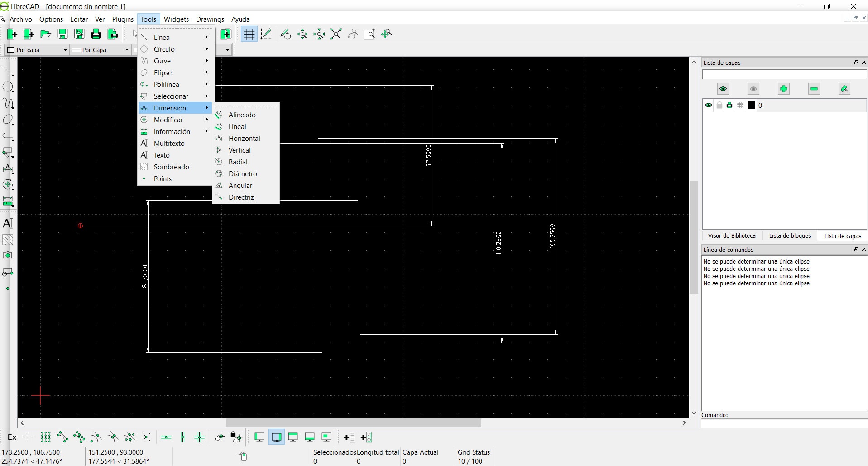Click the add layer plus icon

pos(783,89)
